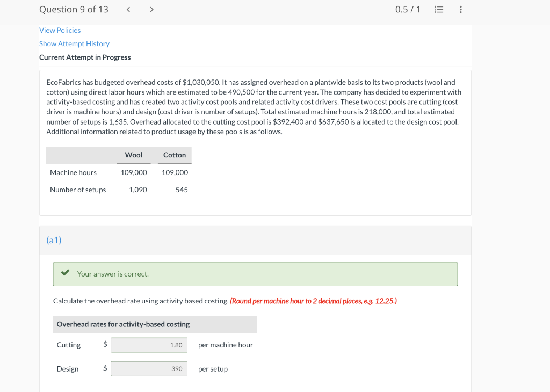Click the 'Design' label
This screenshot has width=550, height=392.
(x=68, y=369)
